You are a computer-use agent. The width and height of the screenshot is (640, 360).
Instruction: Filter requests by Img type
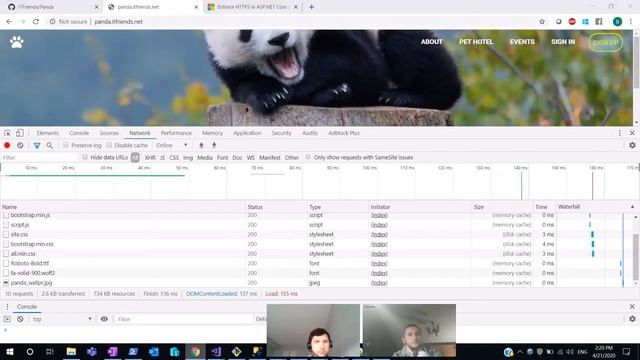(188, 158)
